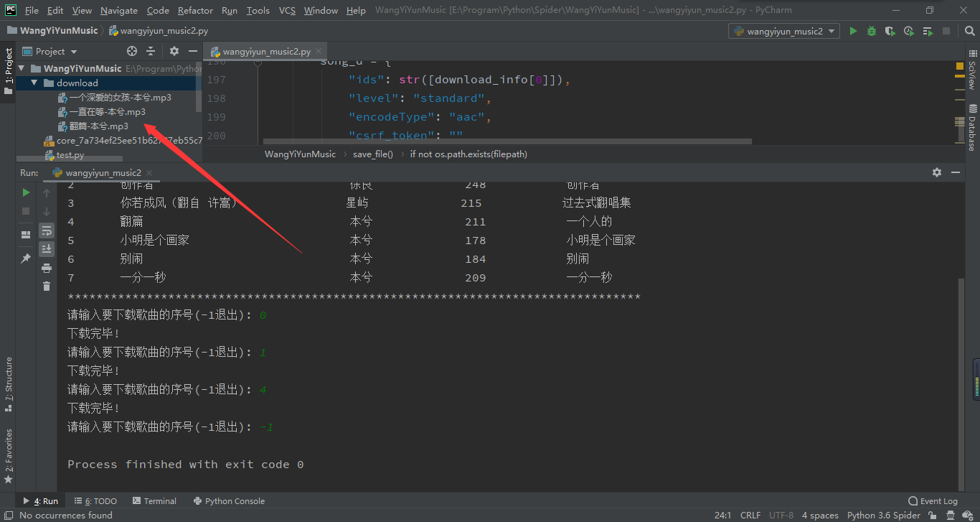Viewport: 980px width, 522px height.
Task: Toggle the Z: Structure tool window
Action: tap(8, 384)
